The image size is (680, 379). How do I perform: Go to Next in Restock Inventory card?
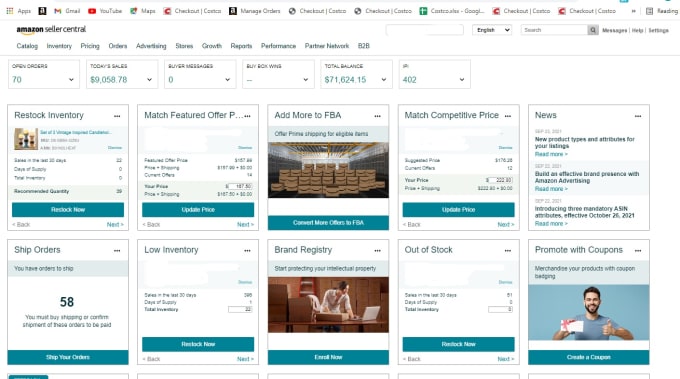[115, 225]
